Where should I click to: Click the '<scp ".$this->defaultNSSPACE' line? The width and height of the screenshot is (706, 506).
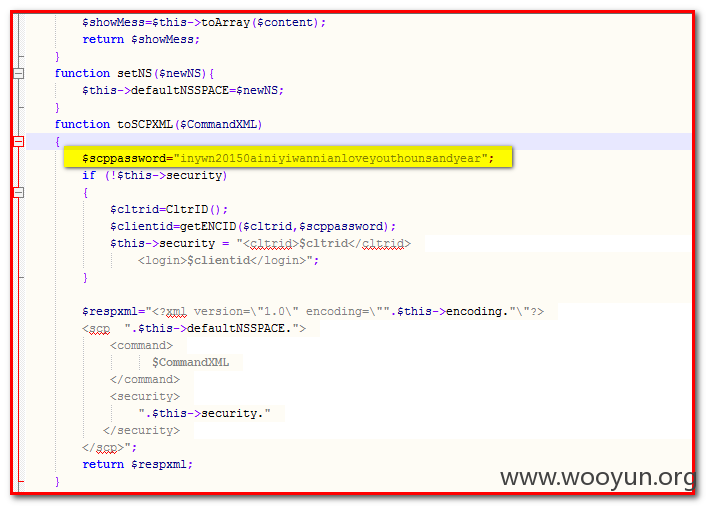point(194,329)
